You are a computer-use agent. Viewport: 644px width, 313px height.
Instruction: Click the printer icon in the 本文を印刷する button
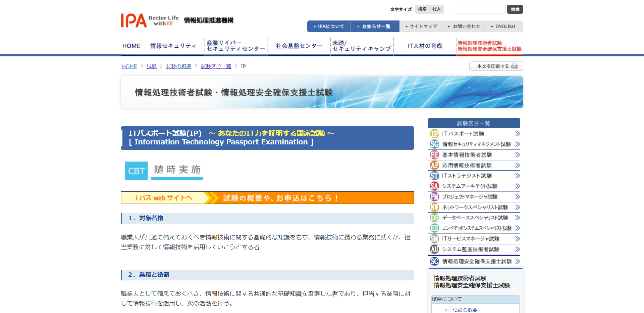tap(515, 66)
